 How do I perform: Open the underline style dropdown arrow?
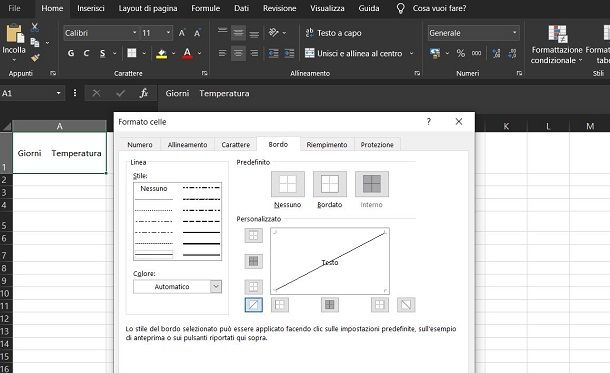click(x=114, y=53)
